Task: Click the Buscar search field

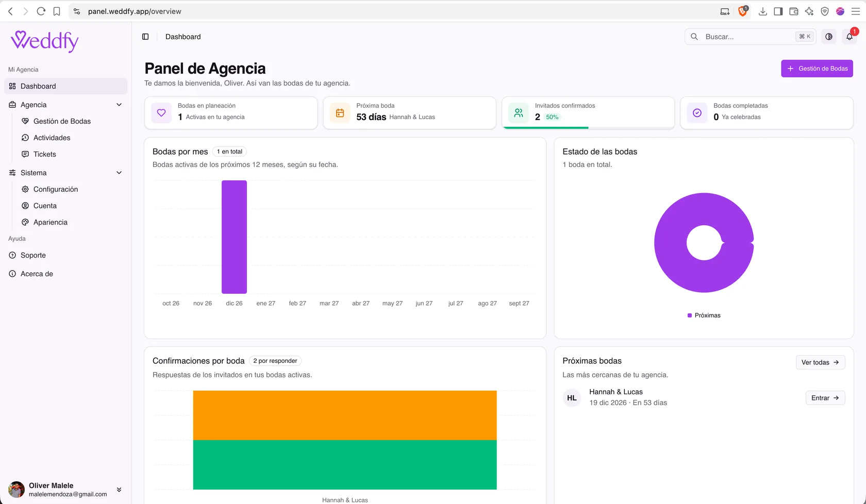Action: [x=750, y=37]
